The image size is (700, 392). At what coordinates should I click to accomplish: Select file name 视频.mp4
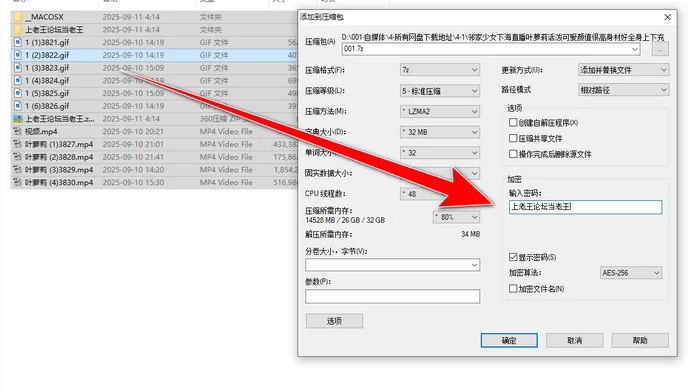tap(41, 131)
